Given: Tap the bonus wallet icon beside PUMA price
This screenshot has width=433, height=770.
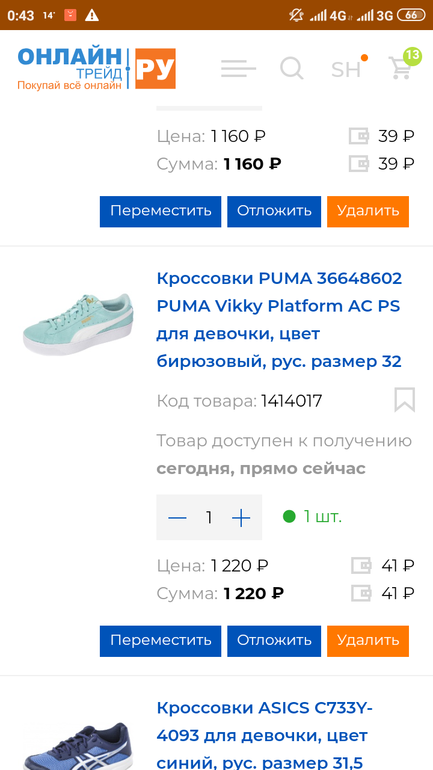Looking at the screenshot, I should (x=361, y=566).
